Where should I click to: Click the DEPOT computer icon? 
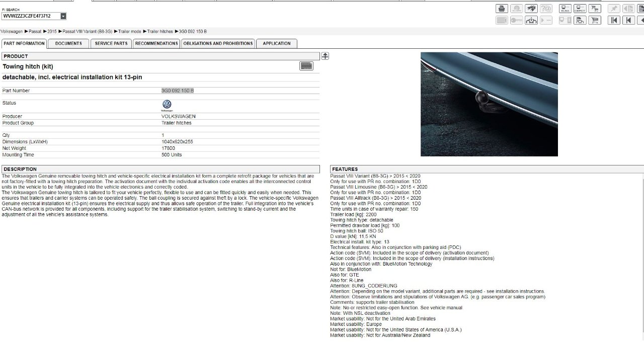[580, 9]
